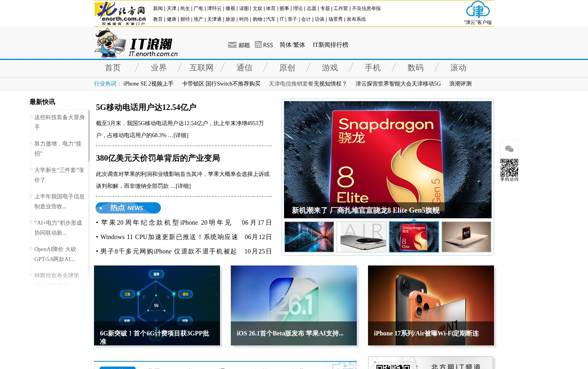The height and width of the screenshot is (369, 588).
Task: Open the 新闻 top menu link
Action: click(158, 8)
